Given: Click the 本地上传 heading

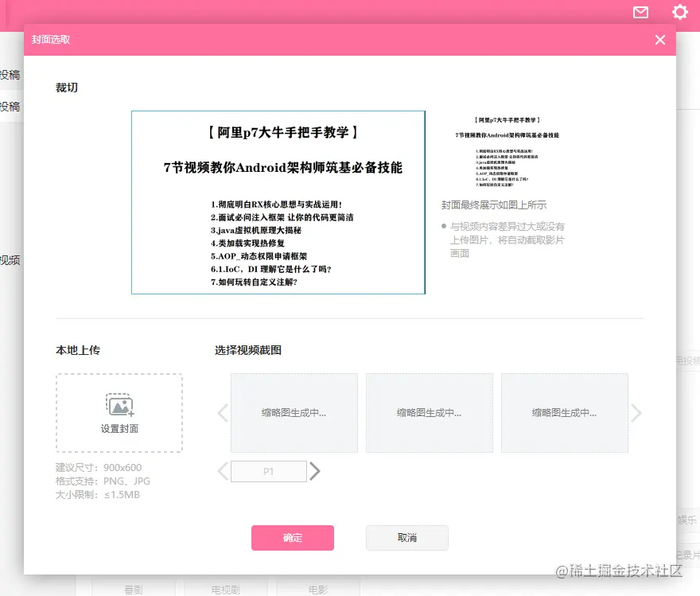Looking at the screenshot, I should pyautogui.click(x=78, y=350).
